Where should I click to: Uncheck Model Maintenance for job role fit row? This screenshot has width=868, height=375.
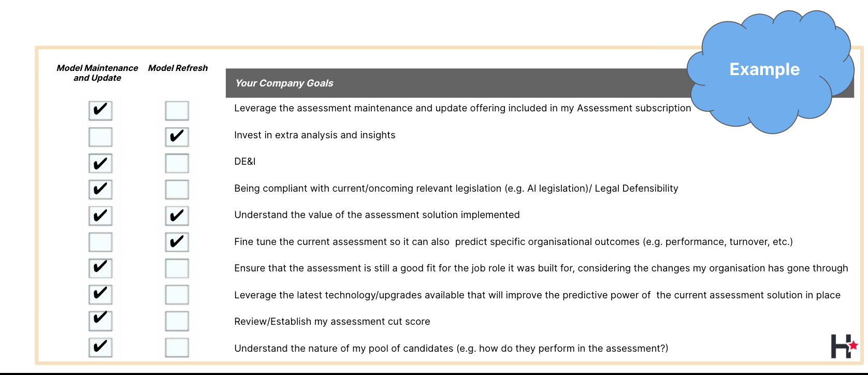[100, 268]
